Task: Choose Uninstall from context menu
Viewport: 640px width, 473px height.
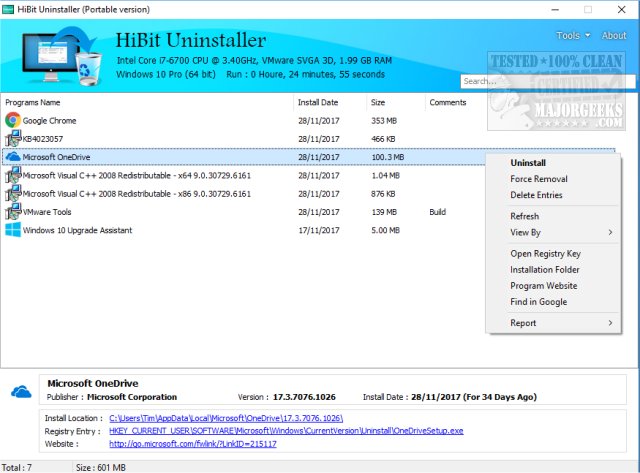Action: coord(528,163)
